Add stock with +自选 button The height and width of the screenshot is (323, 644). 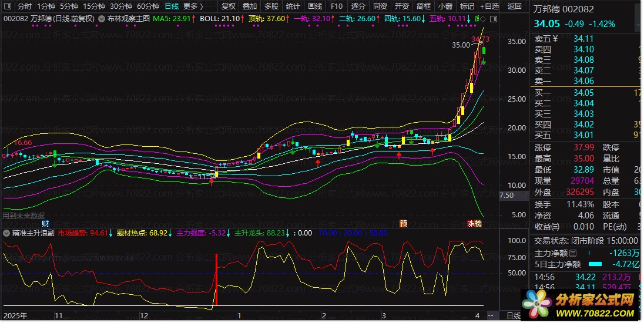[x=489, y=6]
